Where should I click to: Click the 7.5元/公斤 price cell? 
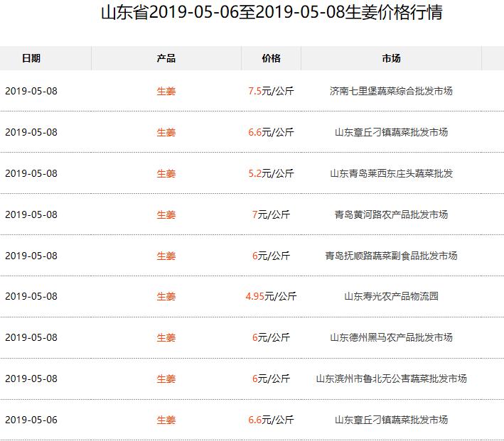271,91
